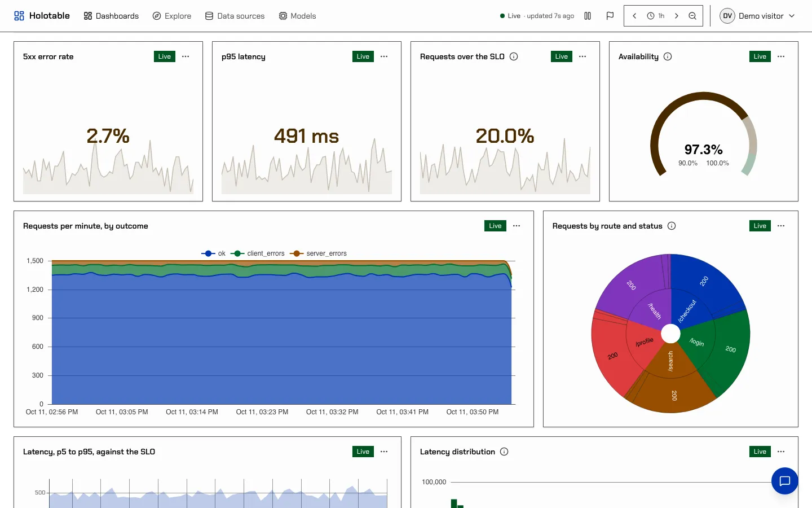Click the flag icon in the top bar
Viewport: 812px width, 508px height.
[610, 16]
